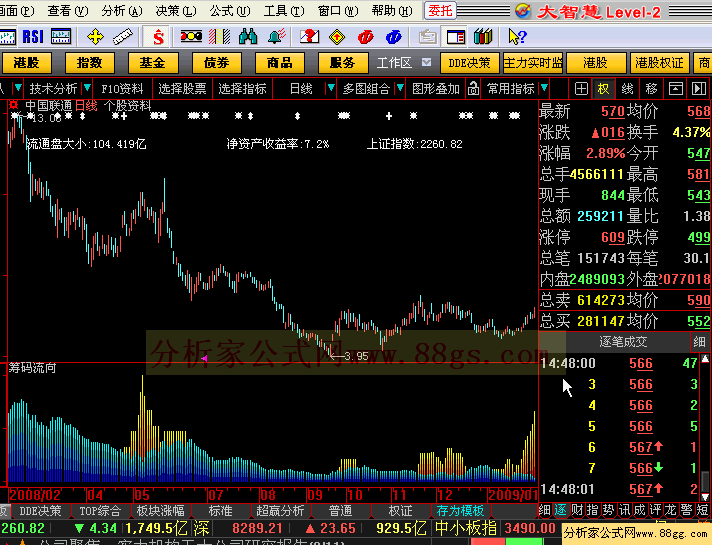Select the 龙 tab in quote panel
The width and height of the screenshot is (712, 545).
pyautogui.click(x=671, y=510)
